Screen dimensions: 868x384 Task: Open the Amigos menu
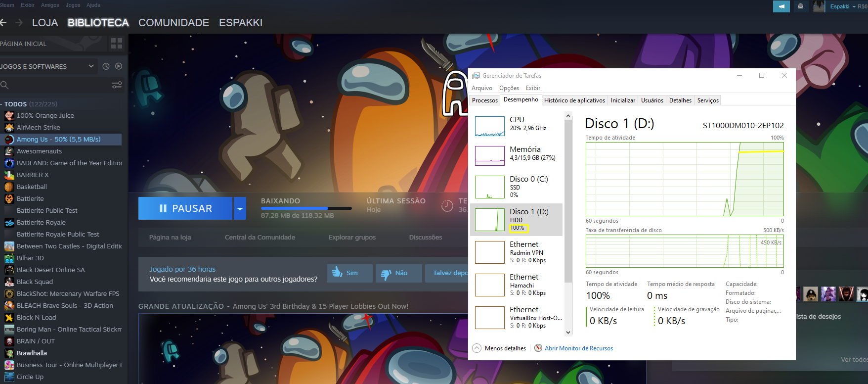click(x=50, y=5)
